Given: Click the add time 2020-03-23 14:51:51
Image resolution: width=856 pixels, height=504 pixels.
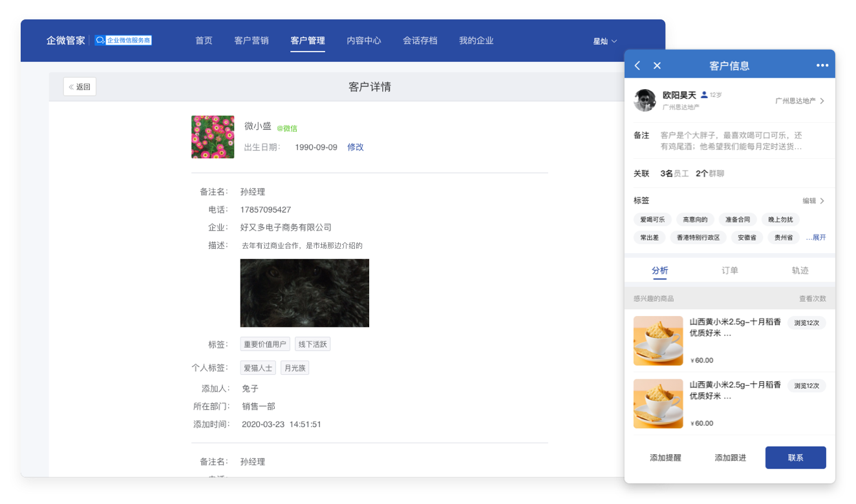Looking at the screenshot, I should click(x=281, y=425).
